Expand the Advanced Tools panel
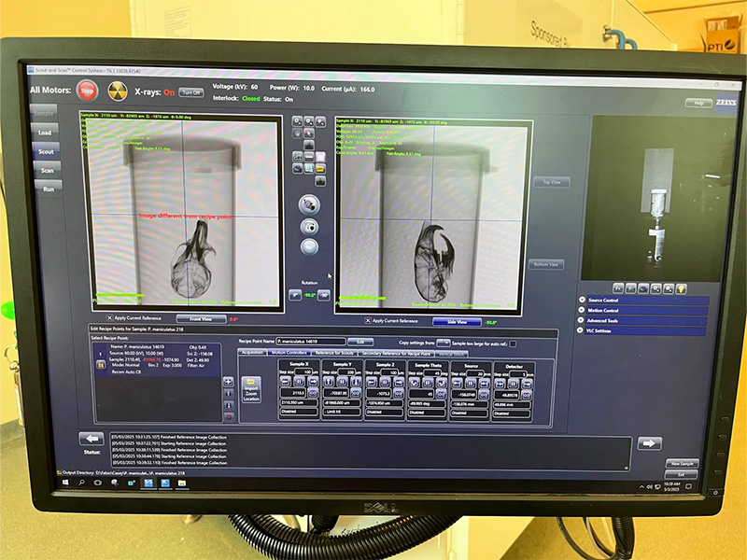The height and width of the screenshot is (560, 747). pos(581,320)
